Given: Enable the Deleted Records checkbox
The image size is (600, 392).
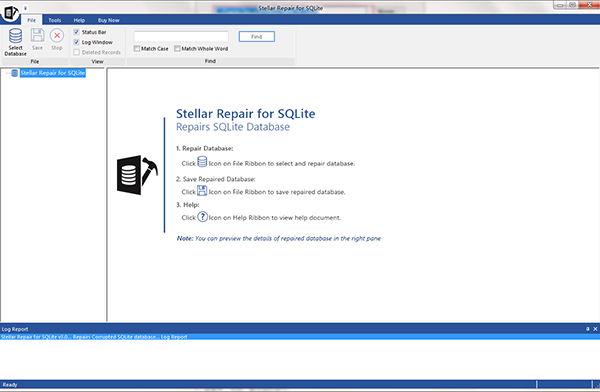Looking at the screenshot, I should [x=77, y=52].
